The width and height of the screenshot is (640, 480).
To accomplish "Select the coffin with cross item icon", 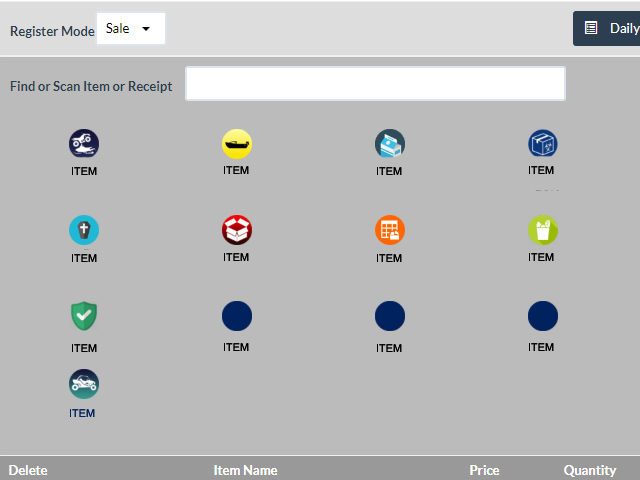I will [84, 230].
